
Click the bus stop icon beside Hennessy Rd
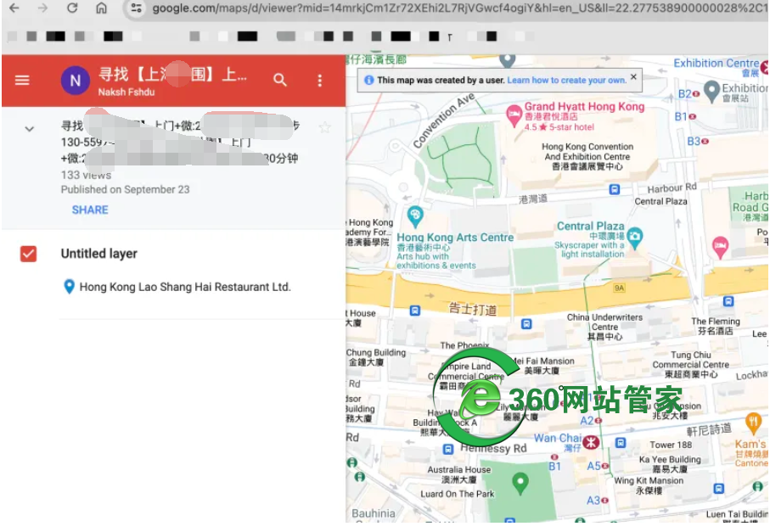pos(448,449)
